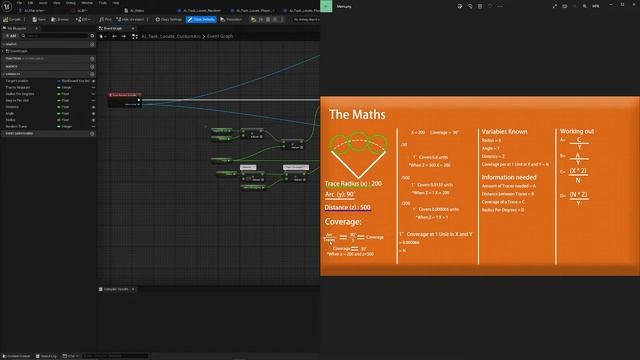640x360 pixels.
Task: Toggle visibility eye for Random Trace
Action: point(93,127)
